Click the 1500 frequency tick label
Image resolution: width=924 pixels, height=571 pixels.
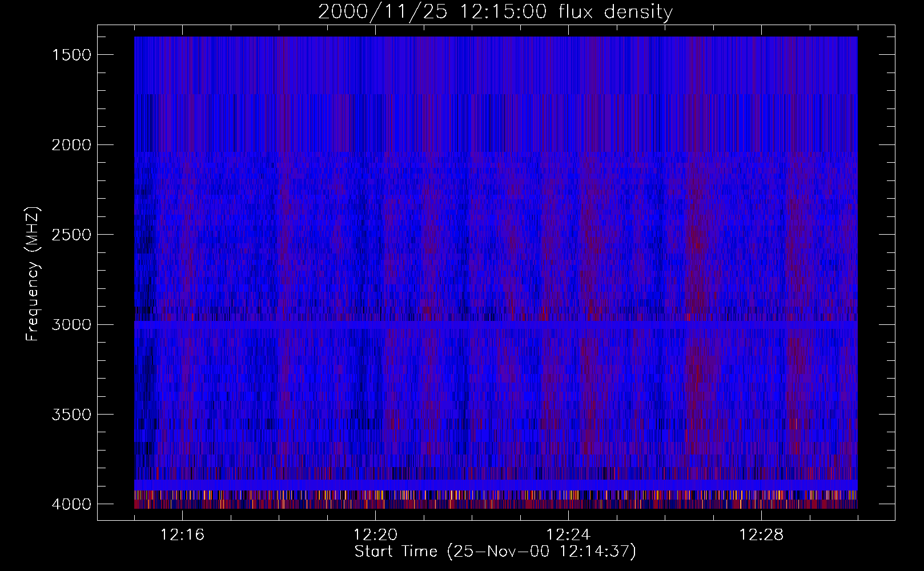pyautogui.click(x=71, y=55)
